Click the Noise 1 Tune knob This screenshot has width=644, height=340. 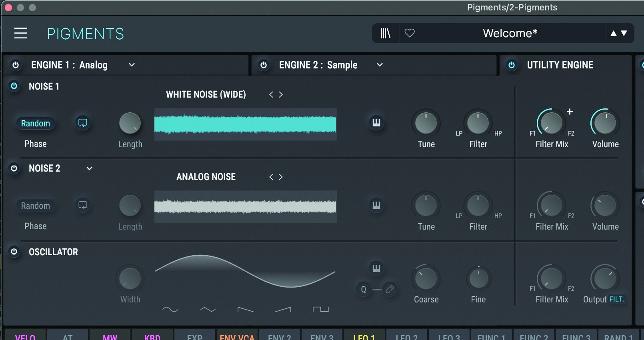pyautogui.click(x=426, y=123)
